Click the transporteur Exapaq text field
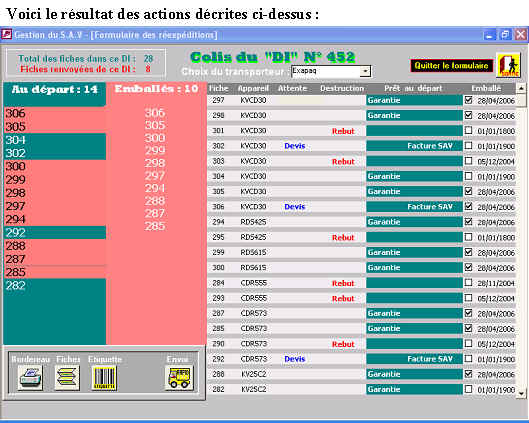529x423 pixels. point(326,71)
